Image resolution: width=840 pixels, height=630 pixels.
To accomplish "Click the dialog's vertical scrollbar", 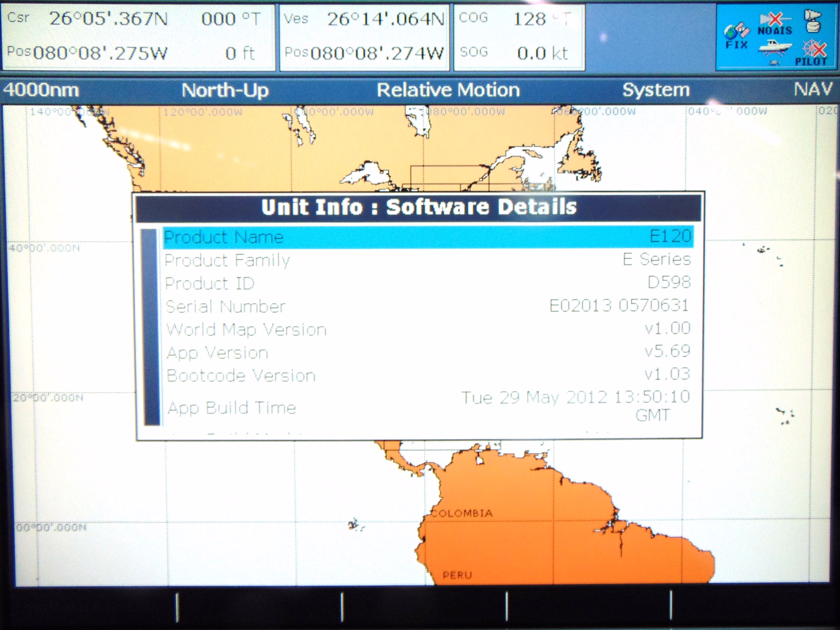I will click(x=151, y=326).
